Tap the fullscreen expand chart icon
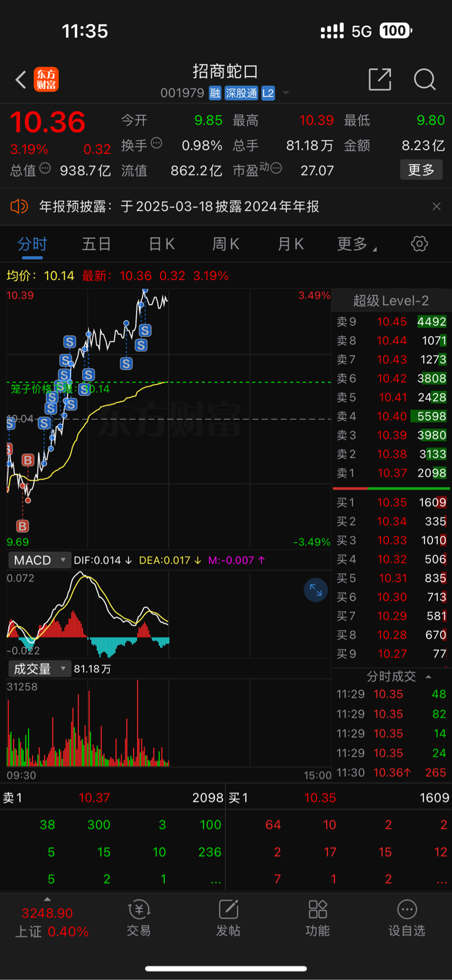The width and height of the screenshot is (452, 980). pos(316,590)
